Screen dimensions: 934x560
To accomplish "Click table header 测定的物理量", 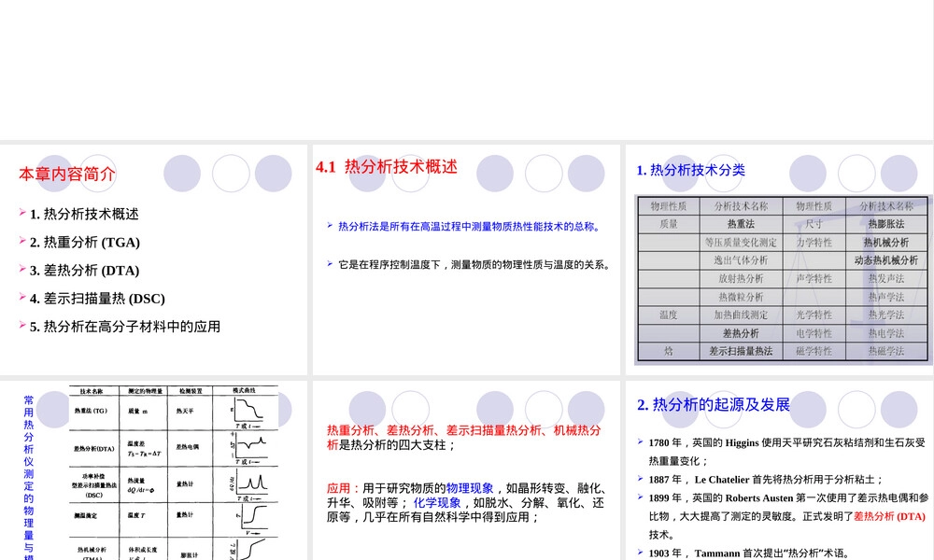I will coord(145,391).
